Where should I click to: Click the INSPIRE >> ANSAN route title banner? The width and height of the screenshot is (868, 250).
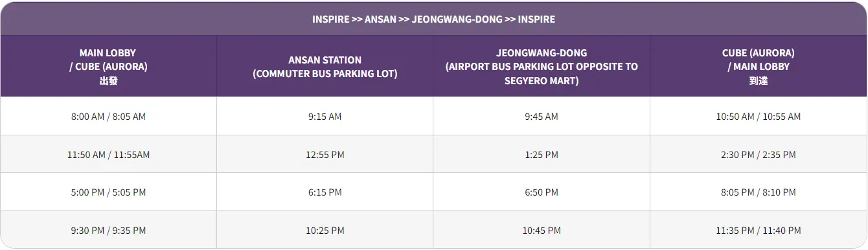click(x=433, y=19)
